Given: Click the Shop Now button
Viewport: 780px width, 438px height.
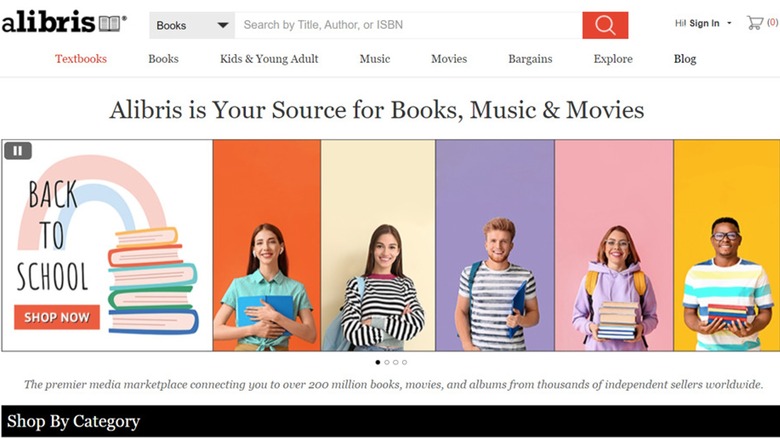Looking at the screenshot, I should coord(57,317).
